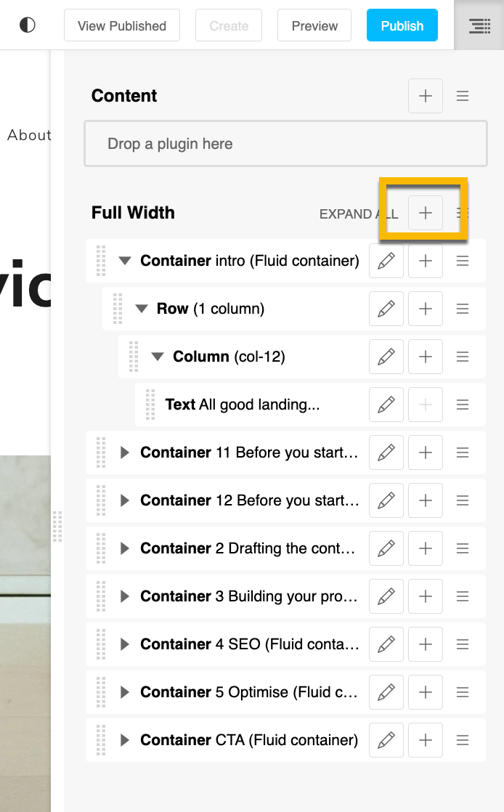Toggle the dark/light color scheme icon
This screenshot has height=812, width=504.
[x=28, y=25]
